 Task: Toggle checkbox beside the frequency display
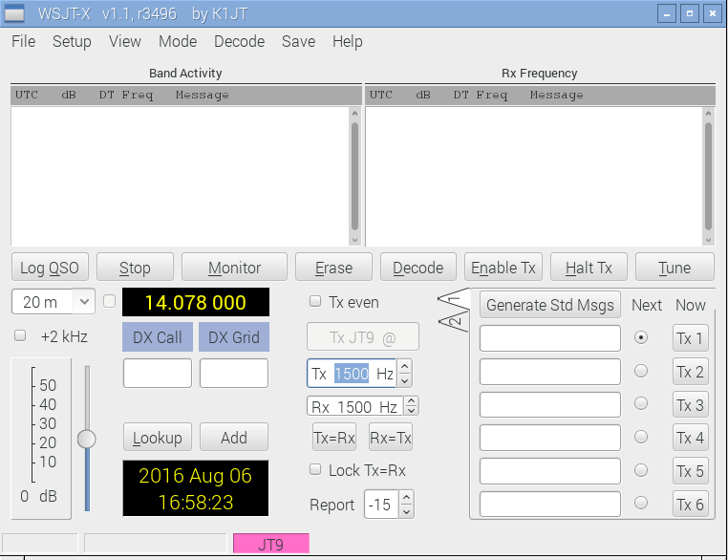pyautogui.click(x=110, y=301)
